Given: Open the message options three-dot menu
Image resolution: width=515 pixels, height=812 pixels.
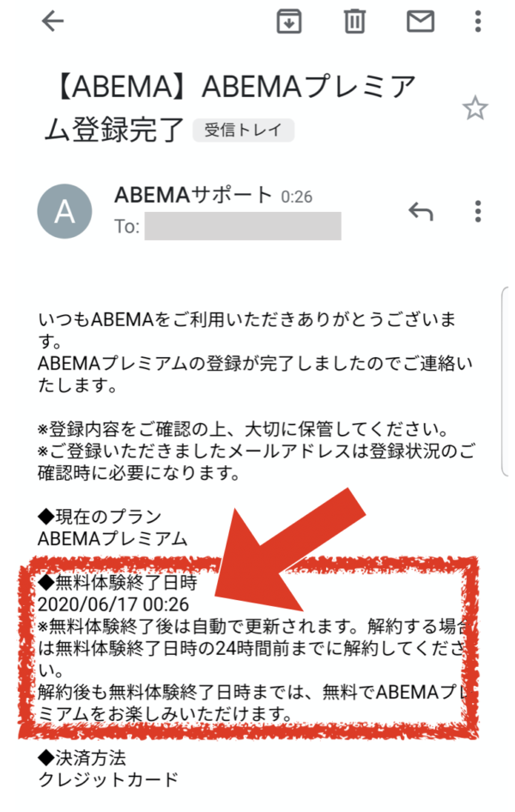Looking at the screenshot, I should pos(478,211).
